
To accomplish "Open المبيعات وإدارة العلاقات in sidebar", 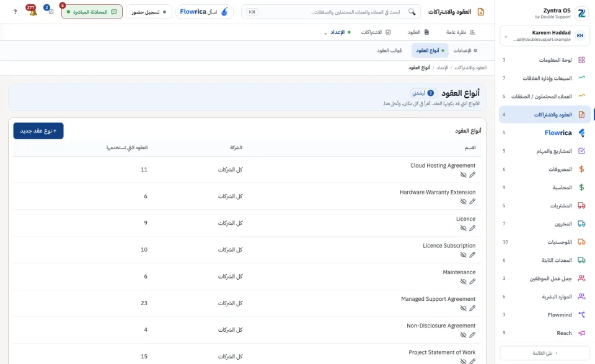I will tap(545, 78).
